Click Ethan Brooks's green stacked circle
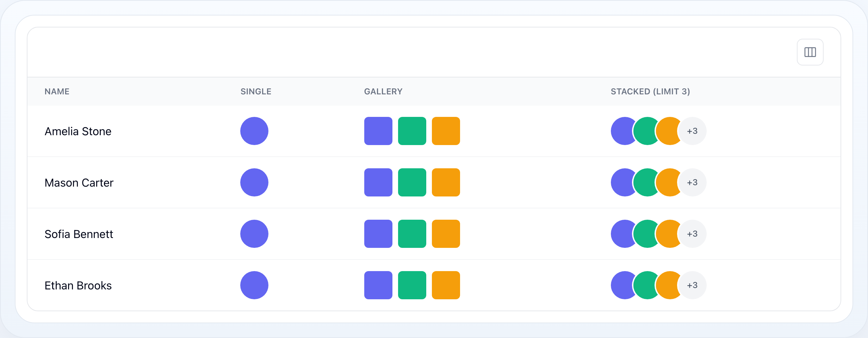This screenshot has height=338, width=868. (646, 285)
